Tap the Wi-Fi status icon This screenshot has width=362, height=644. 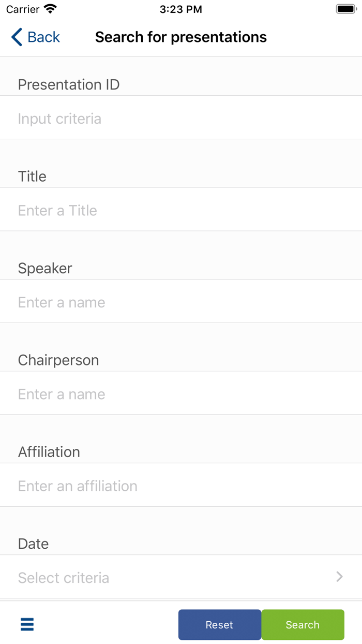[x=50, y=9]
